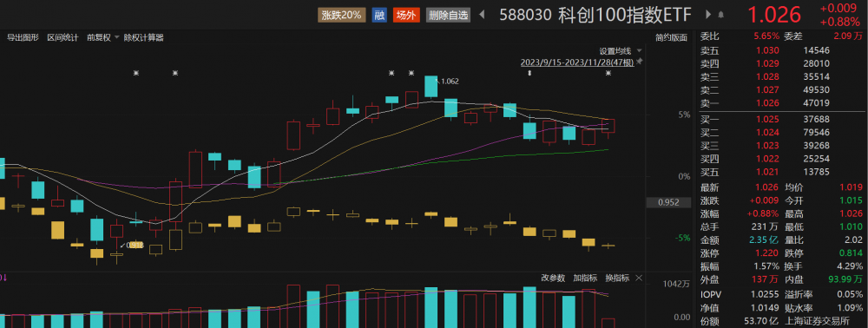Click the 今开 1.015 value
The image size is (868, 328).
852,200
